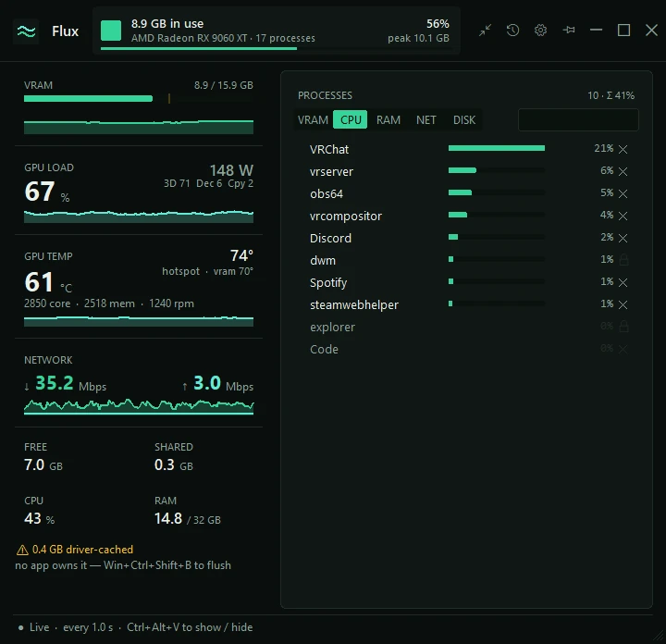Switch to the VRAM processes tab
This screenshot has height=644, width=666.
(x=313, y=119)
